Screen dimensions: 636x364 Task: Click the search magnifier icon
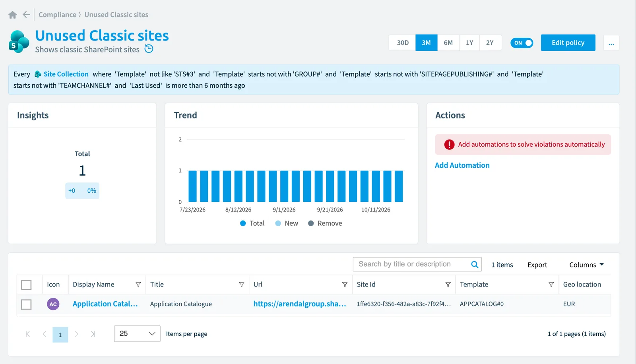(475, 264)
